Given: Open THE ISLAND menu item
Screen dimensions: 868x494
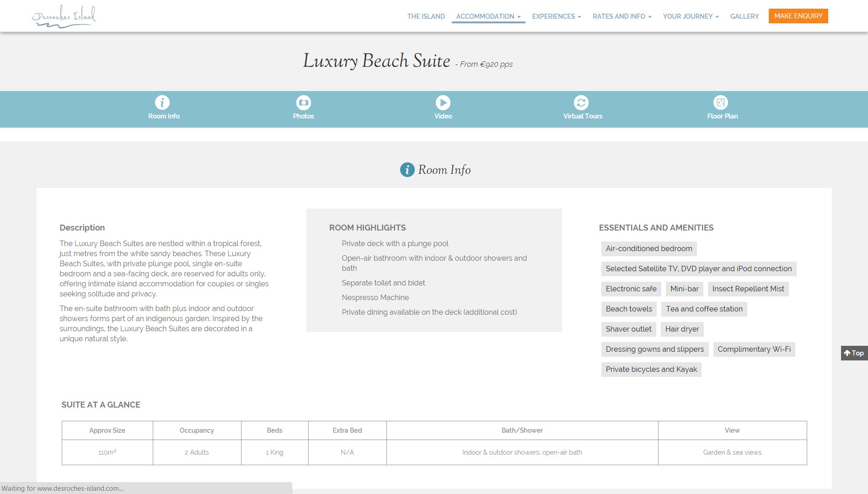Looking at the screenshot, I should (x=426, y=16).
